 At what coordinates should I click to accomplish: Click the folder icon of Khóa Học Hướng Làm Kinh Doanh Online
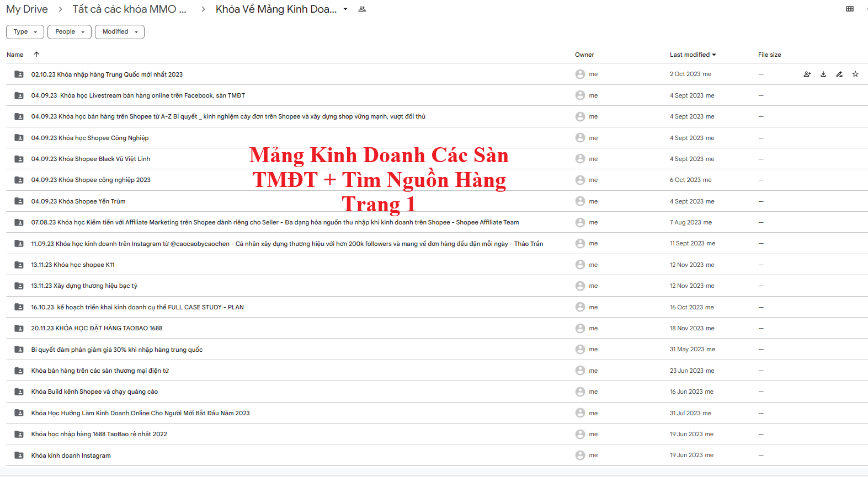click(19, 413)
